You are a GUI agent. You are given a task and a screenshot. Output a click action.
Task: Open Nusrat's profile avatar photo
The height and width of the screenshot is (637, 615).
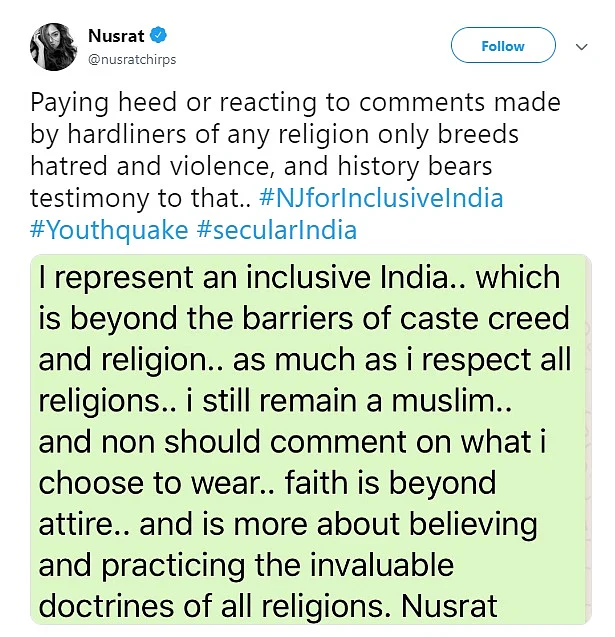point(54,47)
